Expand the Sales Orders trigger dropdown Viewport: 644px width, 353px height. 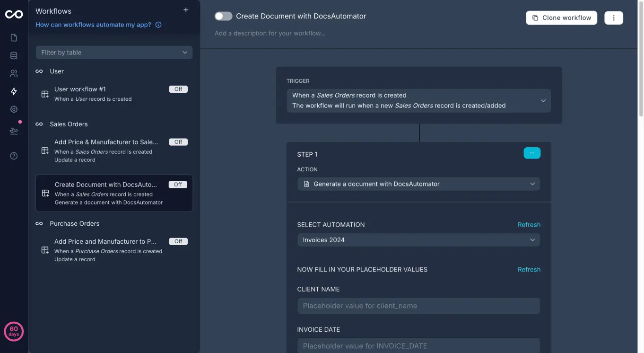[x=542, y=100]
